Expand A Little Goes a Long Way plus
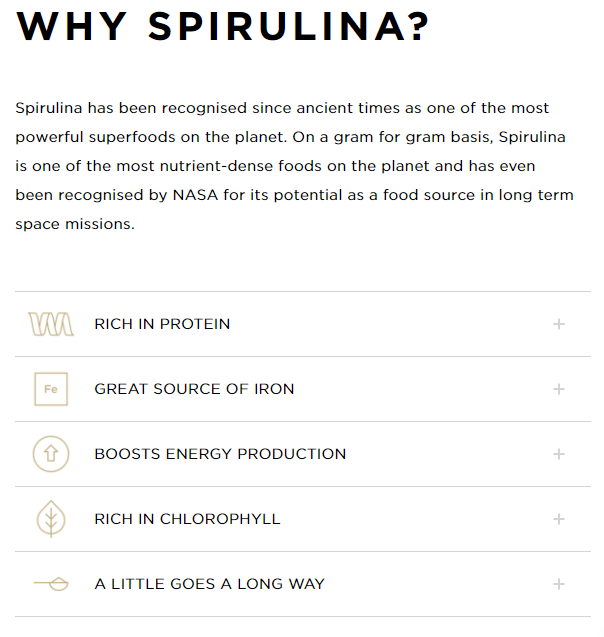Image resolution: width=604 pixels, height=637 pixels. coord(559,584)
